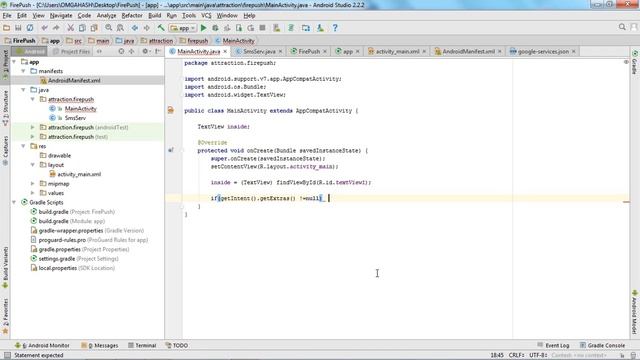
Task: Click the Sync Gradle toolbar icon
Action: (291, 28)
